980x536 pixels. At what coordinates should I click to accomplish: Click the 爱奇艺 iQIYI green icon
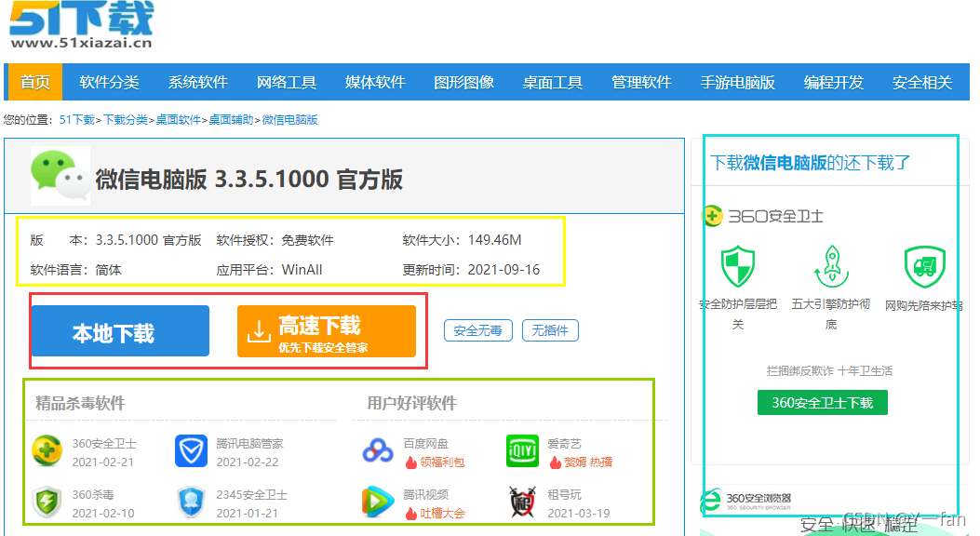pyautogui.click(x=522, y=451)
